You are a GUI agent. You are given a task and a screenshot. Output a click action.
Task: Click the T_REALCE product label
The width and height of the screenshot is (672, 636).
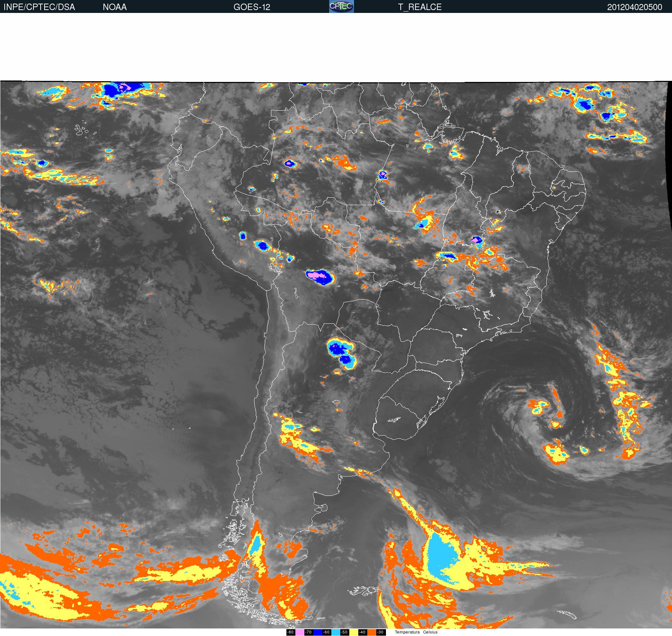pyautogui.click(x=420, y=7)
